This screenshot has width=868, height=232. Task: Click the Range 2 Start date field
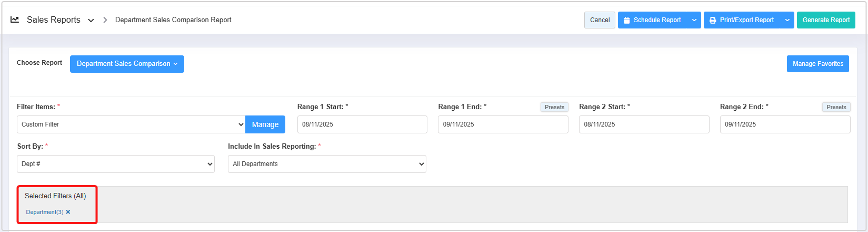pyautogui.click(x=644, y=124)
